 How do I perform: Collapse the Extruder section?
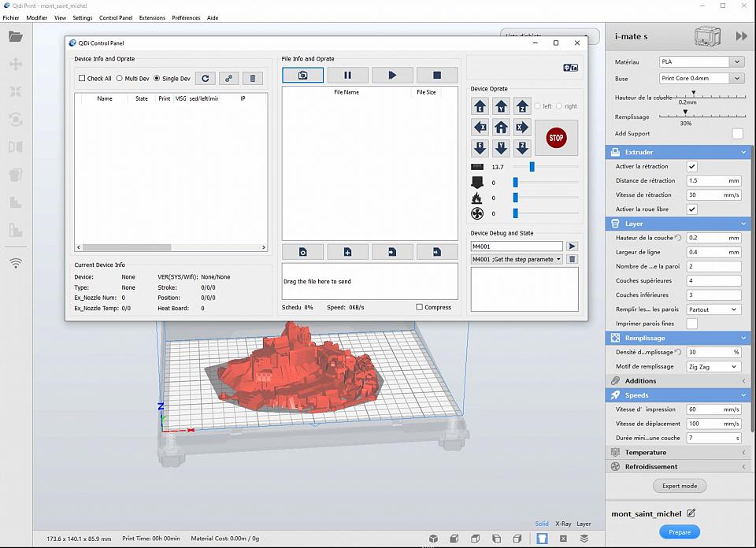coord(678,152)
